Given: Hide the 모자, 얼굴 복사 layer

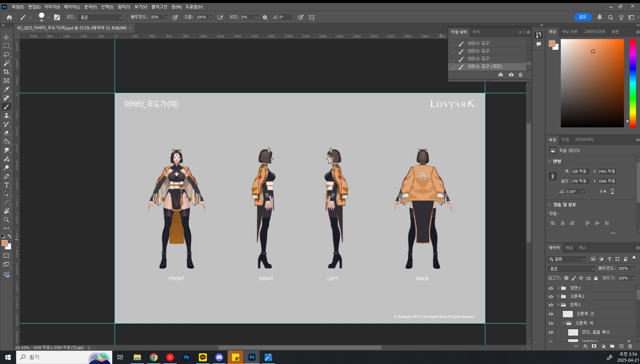Looking at the screenshot, I should (551, 332).
